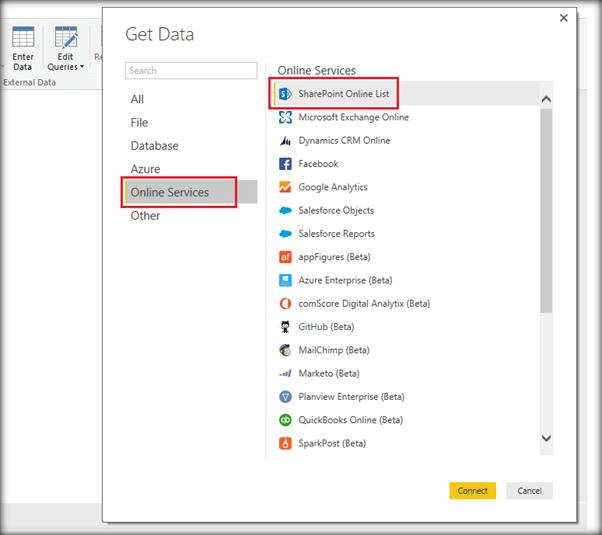Close the Get Data dialog
The height and width of the screenshot is (535, 602).
pyautogui.click(x=564, y=18)
